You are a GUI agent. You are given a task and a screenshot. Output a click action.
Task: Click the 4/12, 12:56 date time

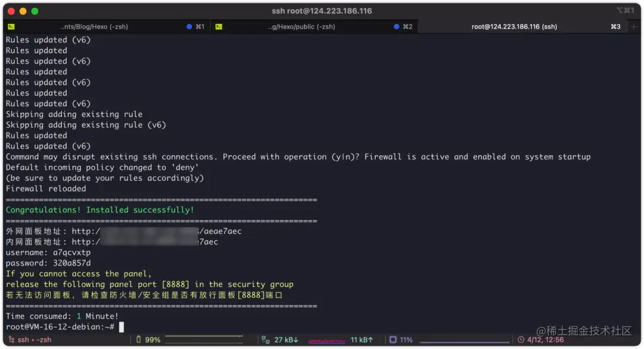click(x=546, y=339)
